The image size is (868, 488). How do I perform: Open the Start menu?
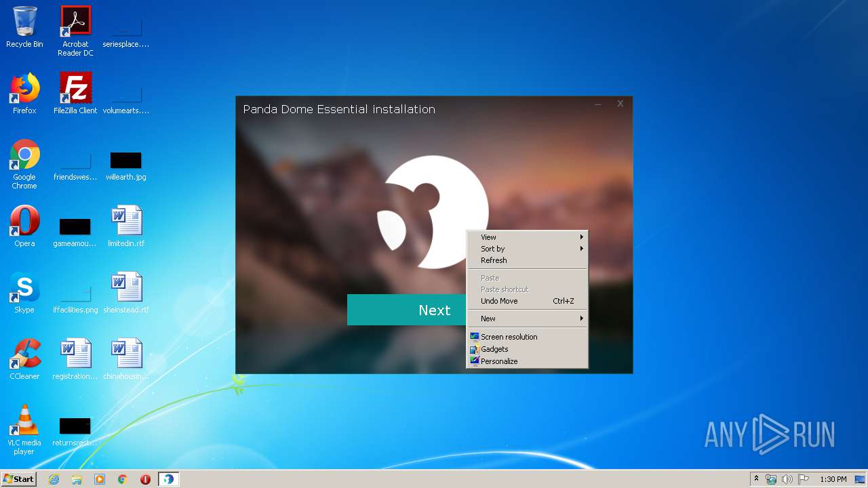pyautogui.click(x=19, y=479)
